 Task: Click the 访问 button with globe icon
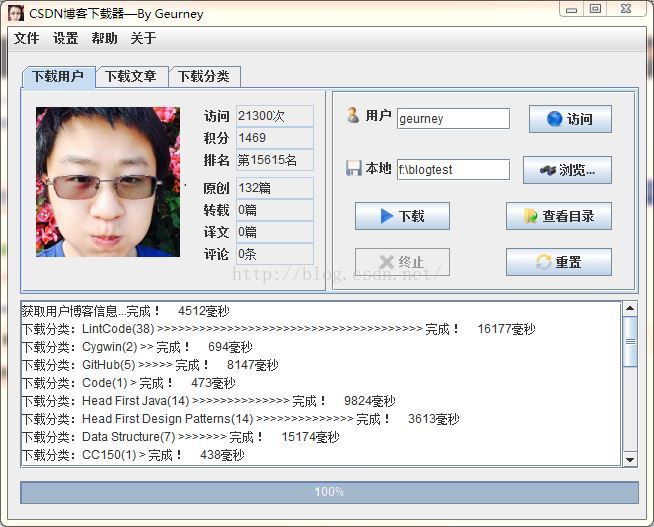570,119
